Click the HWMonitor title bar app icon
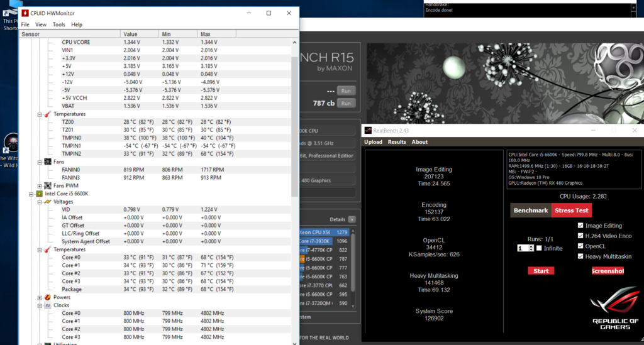The image size is (644, 345). pos(25,13)
